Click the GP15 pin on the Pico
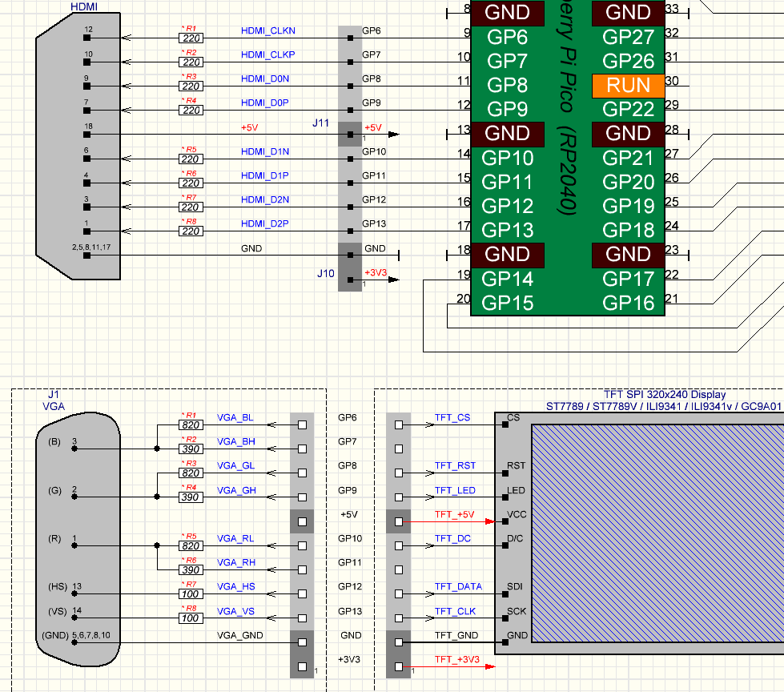This screenshot has height=692, width=784. 507,303
